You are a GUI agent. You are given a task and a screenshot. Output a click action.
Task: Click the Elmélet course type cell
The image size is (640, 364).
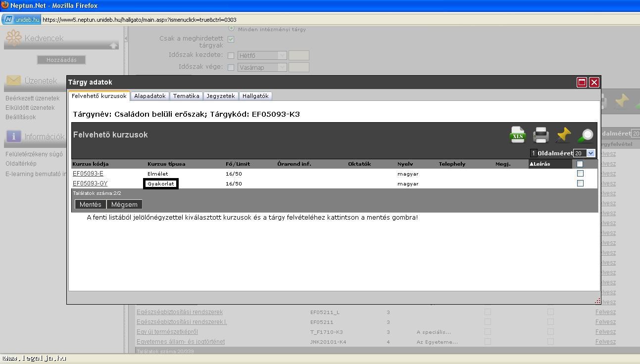[158, 174]
